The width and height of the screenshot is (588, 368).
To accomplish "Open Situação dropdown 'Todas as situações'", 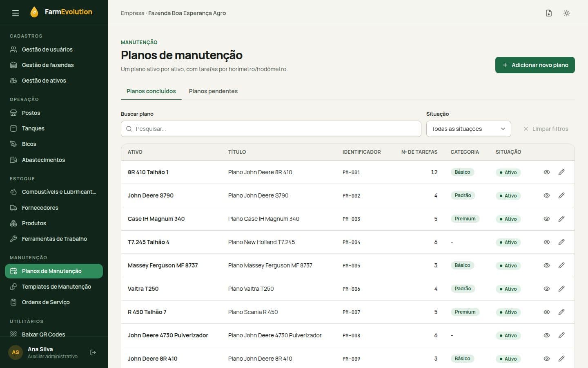I will click(469, 129).
